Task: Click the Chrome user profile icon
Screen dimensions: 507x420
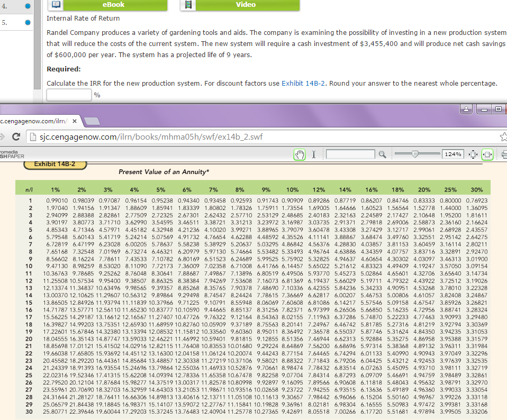Action: pyautogui.click(x=466, y=109)
